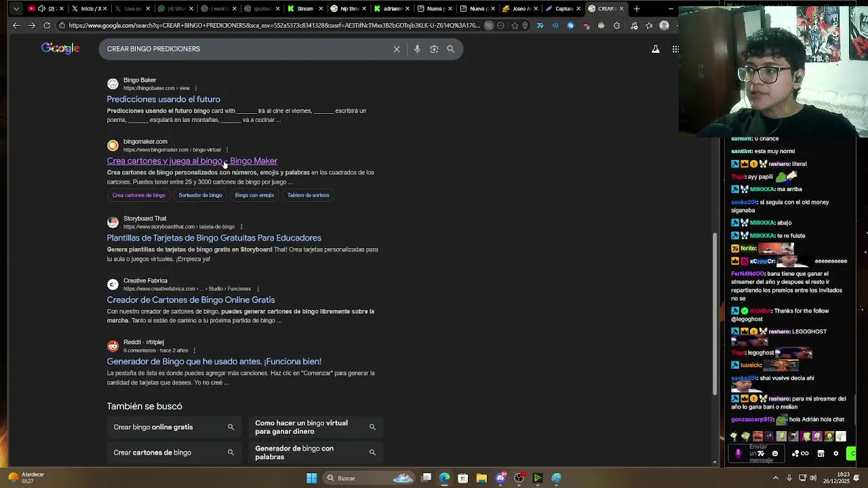Open Task View from the taskbar

(x=426, y=478)
